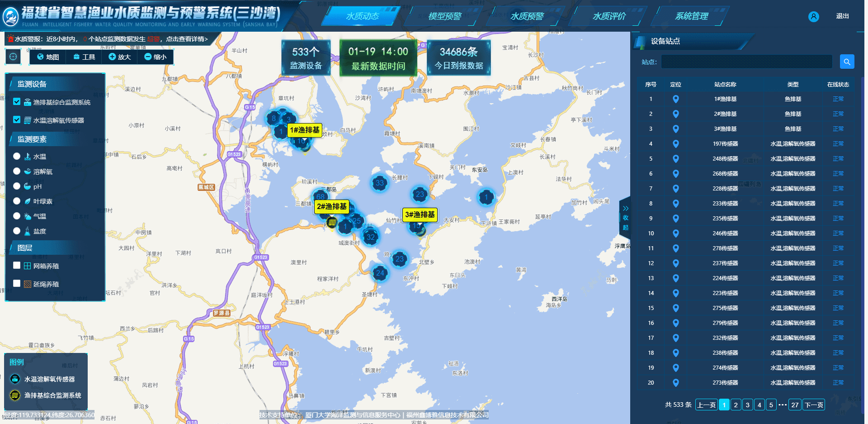Open the 地图 map type dropdown
Viewport: 868px width, 424px height.
pos(48,57)
